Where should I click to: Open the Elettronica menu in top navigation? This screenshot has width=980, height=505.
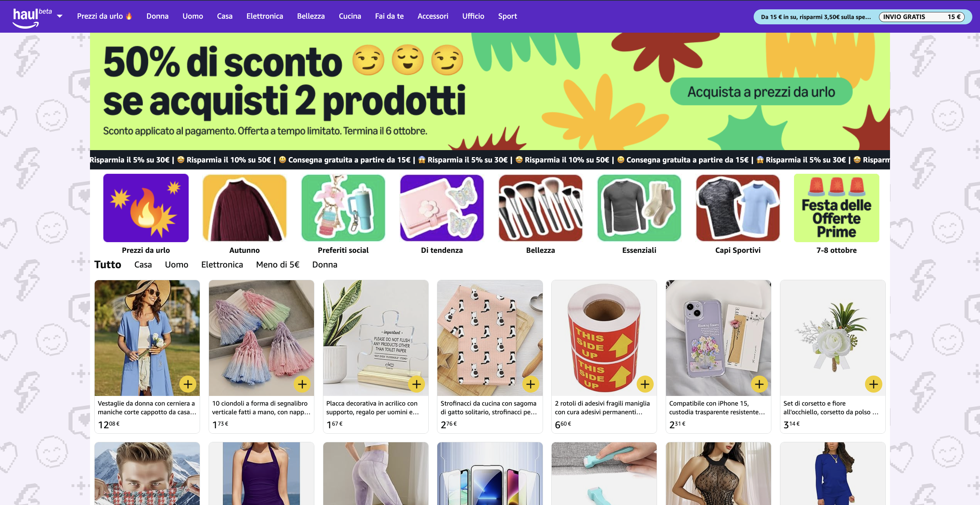click(x=264, y=16)
